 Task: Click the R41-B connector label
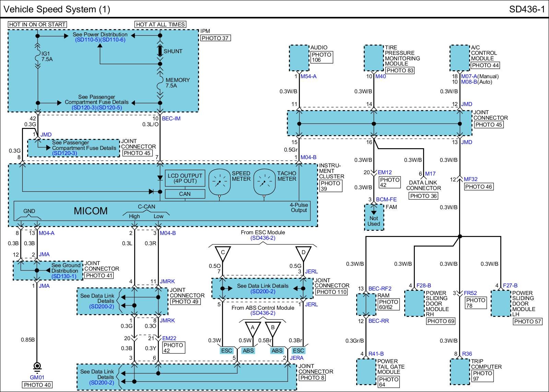tap(376, 354)
